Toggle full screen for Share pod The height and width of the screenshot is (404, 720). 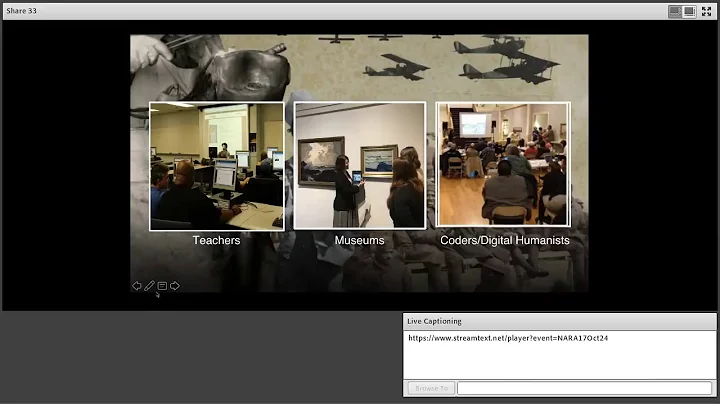point(706,11)
